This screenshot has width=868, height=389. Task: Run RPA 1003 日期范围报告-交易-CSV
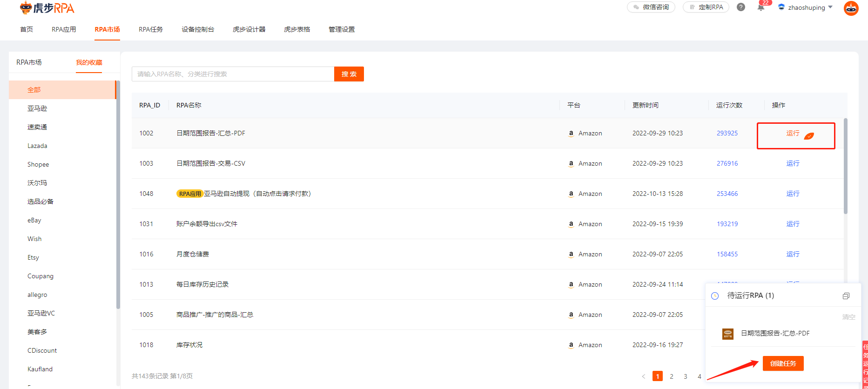tap(793, 163)
